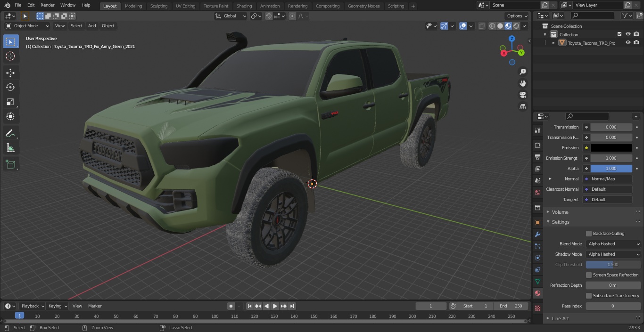Viewport: 644px width, 332px height.
Task: Open the Render menu
Action: point(48,5)
